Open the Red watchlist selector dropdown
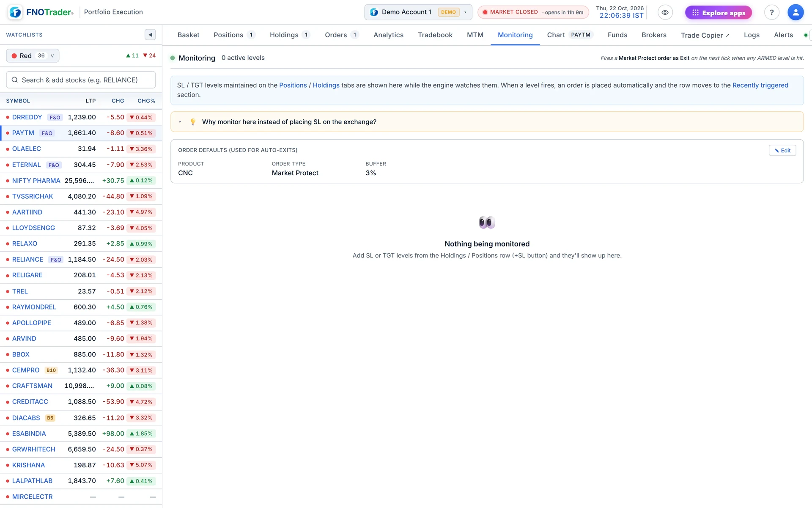This screenshot has height=508, width=812. coord(33,55)
